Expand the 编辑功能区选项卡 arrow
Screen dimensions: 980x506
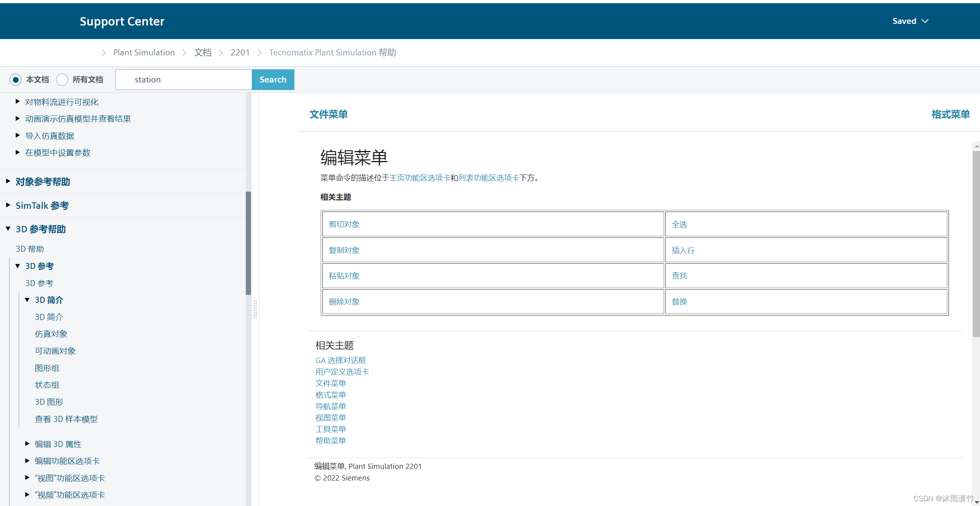[x=27, y=461]
